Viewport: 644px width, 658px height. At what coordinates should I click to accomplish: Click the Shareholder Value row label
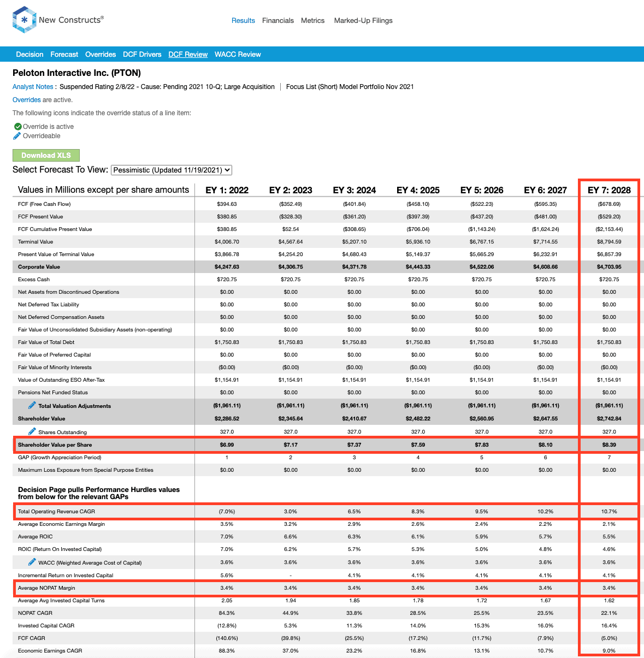(42, 419)
